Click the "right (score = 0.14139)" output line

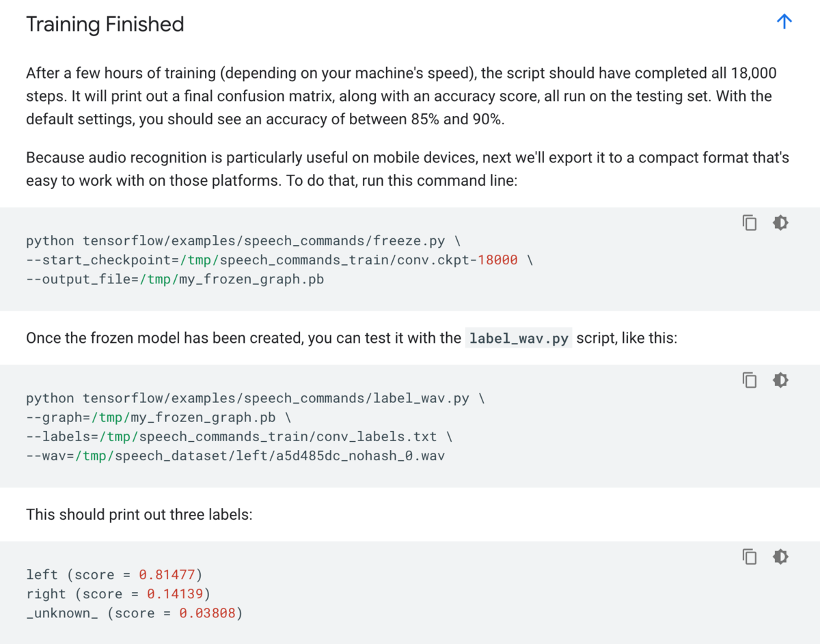click(x=119, y=594)
